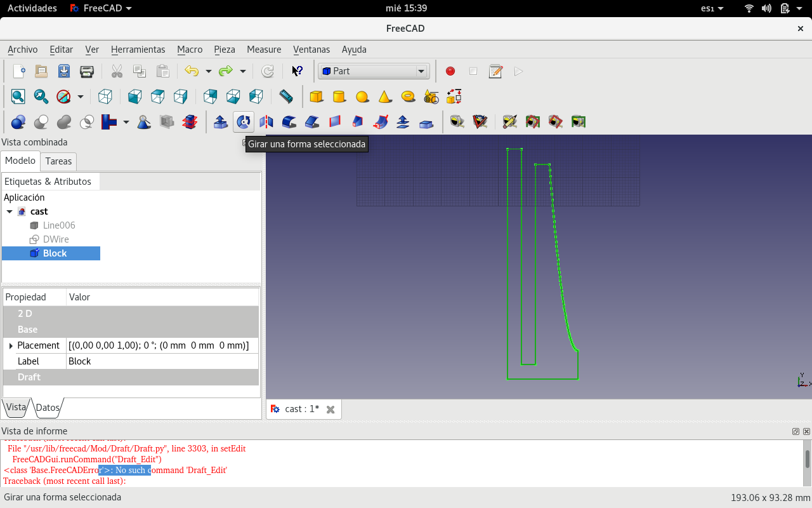Open the Macros dialog icon
Screen dimensions: 812x508
tap(495, 71)
